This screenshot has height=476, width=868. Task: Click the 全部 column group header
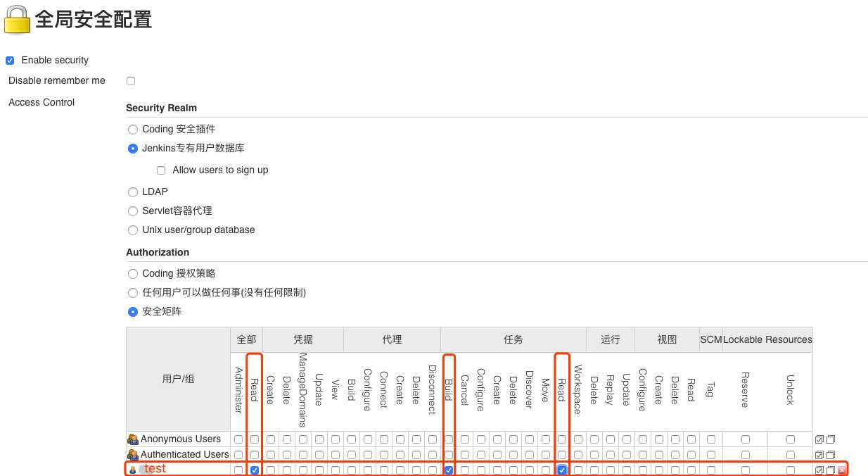pos(247,339)
